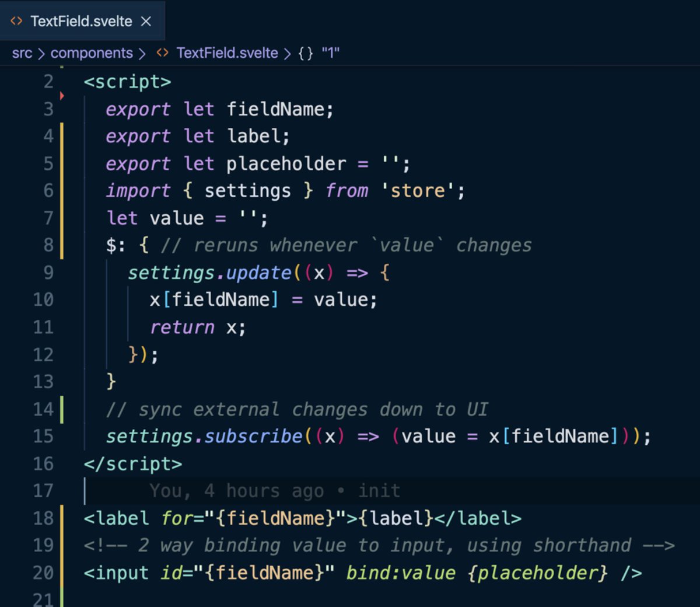Click the curly braces symbol in the breadcrumbs
Image resolution: width=700 pixels, height=607 pixels.
304,53
